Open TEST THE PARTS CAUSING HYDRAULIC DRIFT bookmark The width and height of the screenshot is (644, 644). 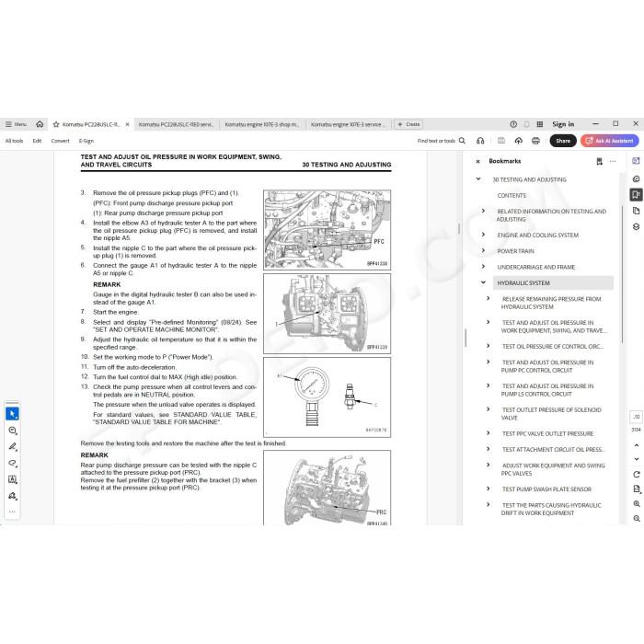551,510
